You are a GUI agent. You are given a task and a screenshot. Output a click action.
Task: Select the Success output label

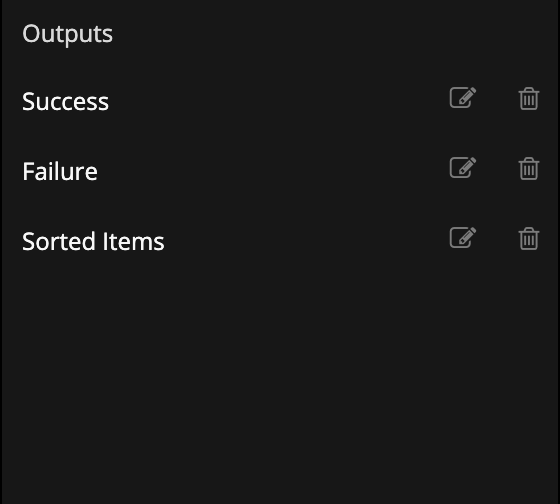(x=65, y=101)
